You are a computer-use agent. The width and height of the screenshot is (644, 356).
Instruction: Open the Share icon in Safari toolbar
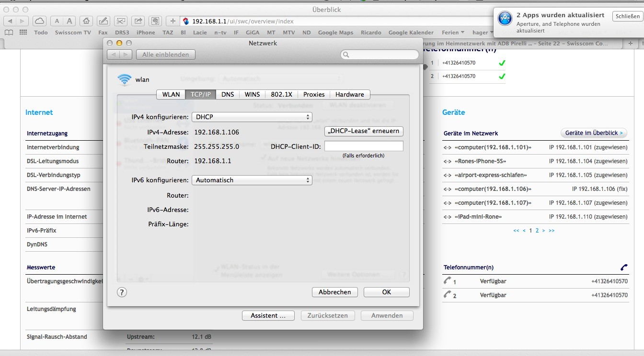tap(138, 21)
